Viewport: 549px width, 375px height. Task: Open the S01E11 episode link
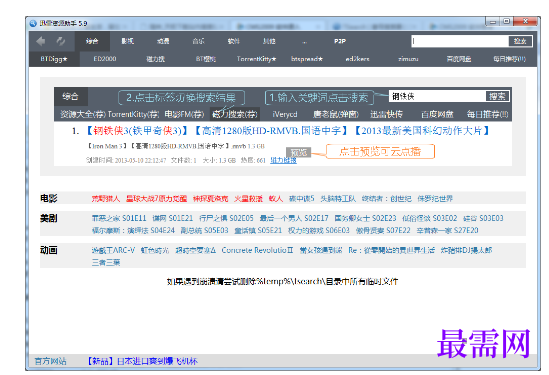click(119, 218)
